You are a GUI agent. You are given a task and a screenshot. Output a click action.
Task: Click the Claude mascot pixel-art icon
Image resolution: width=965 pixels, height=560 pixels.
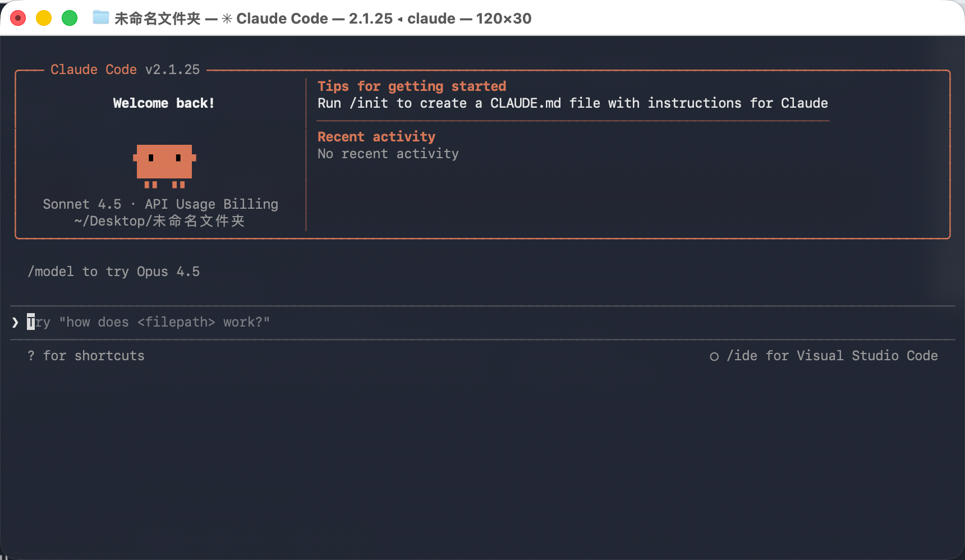pos(164,166)
